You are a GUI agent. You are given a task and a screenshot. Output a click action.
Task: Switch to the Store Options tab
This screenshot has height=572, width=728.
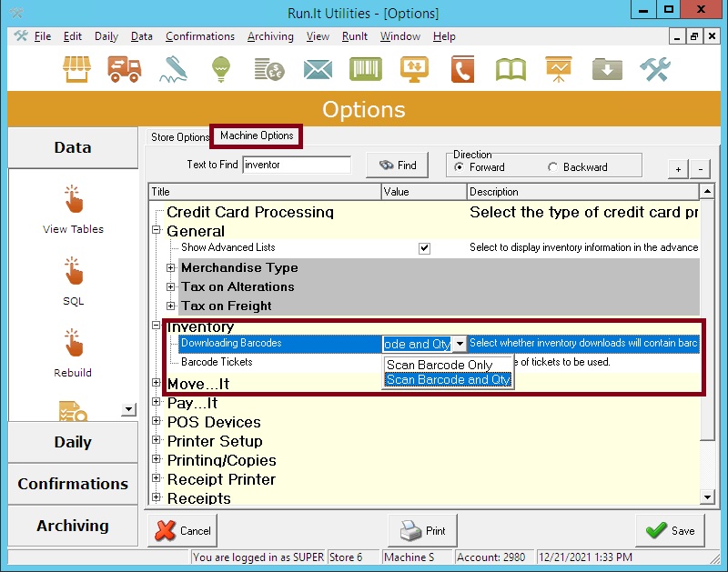(179, 136)
